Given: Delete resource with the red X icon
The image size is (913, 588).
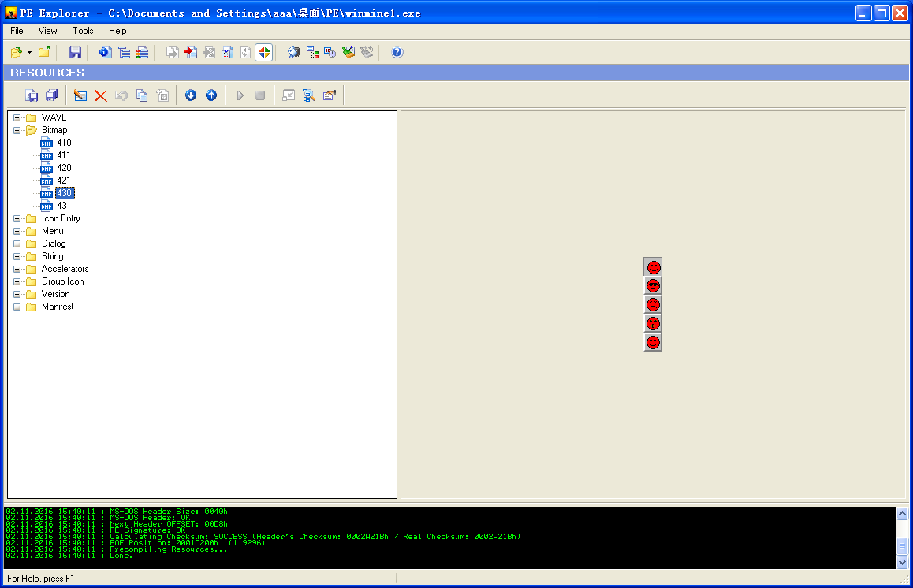Looking at the screenshot, I should [101, 95].
